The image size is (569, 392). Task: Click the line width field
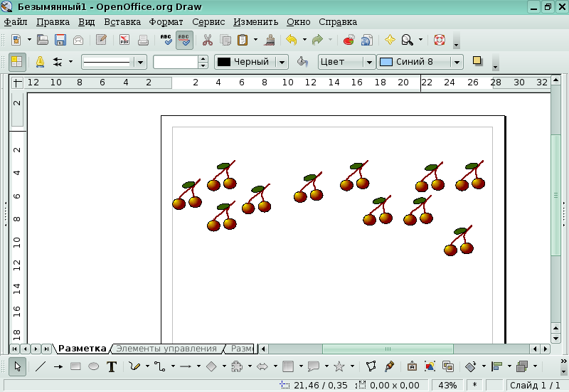click(x=176, y=62)
